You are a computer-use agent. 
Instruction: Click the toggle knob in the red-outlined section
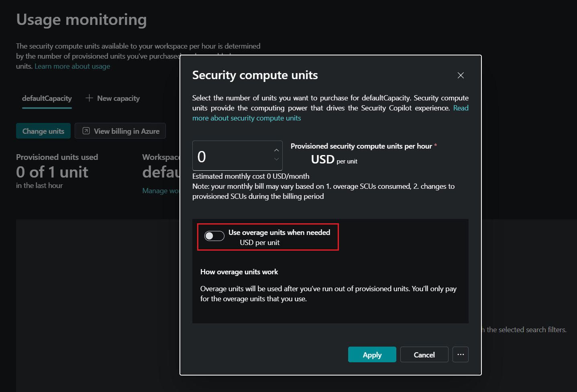pyautogui.click(x=211, y=236)
